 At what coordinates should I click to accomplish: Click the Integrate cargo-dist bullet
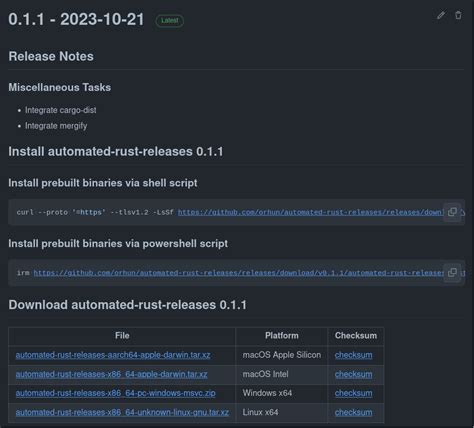click(x=61, y=110)
